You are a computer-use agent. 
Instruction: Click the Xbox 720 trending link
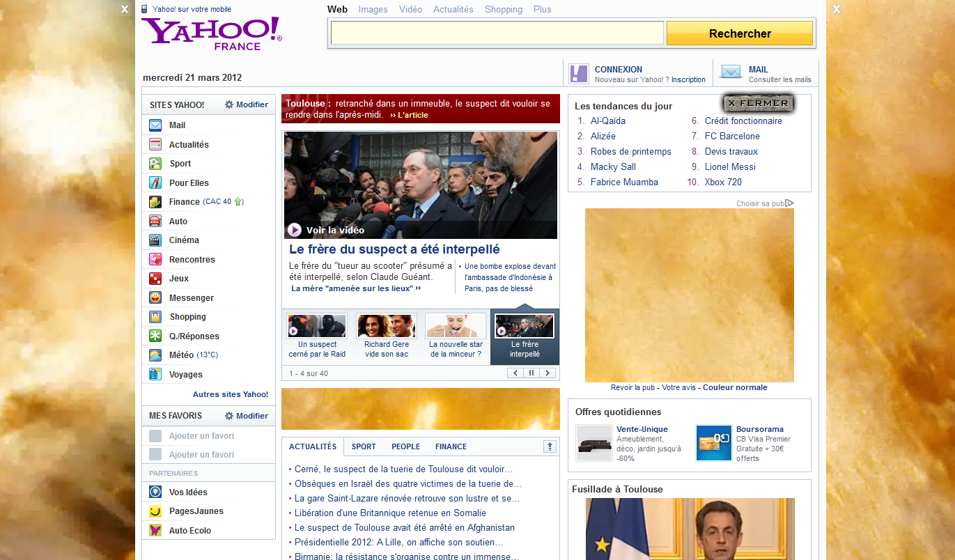coord(723,182)
